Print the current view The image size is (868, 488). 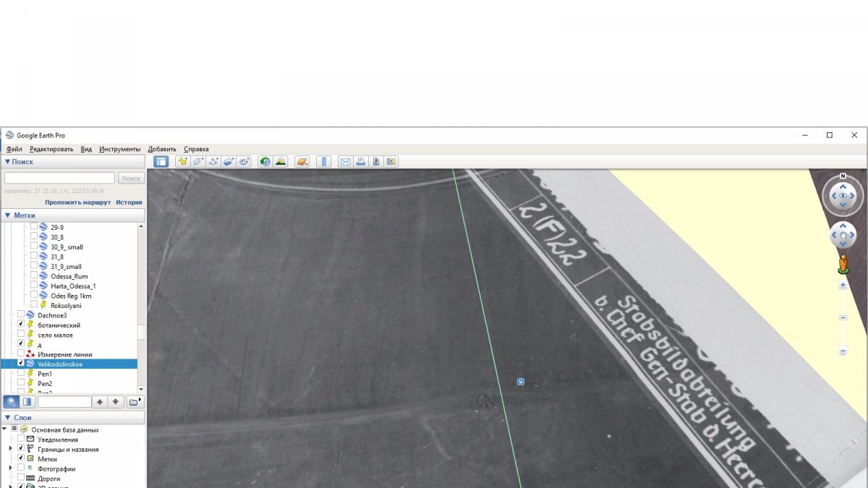361,162
